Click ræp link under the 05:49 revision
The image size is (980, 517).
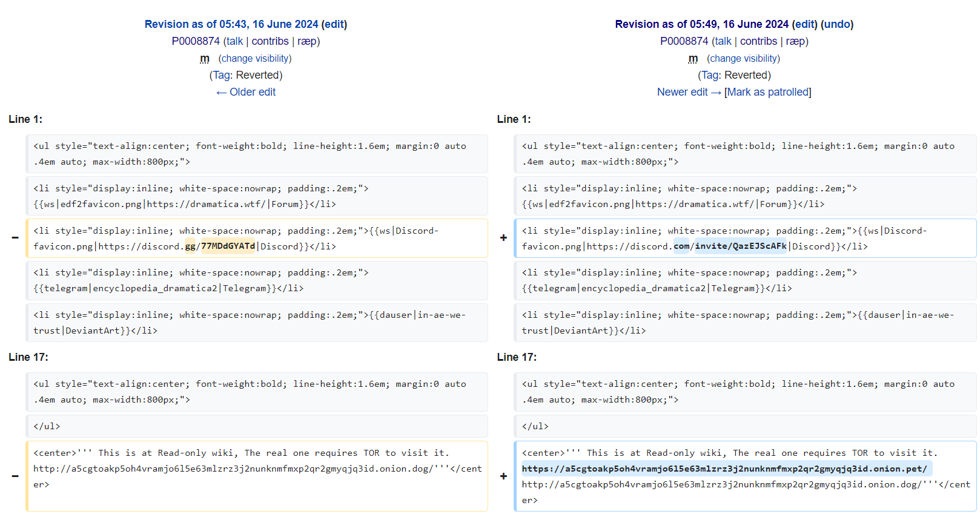point(796,41)
